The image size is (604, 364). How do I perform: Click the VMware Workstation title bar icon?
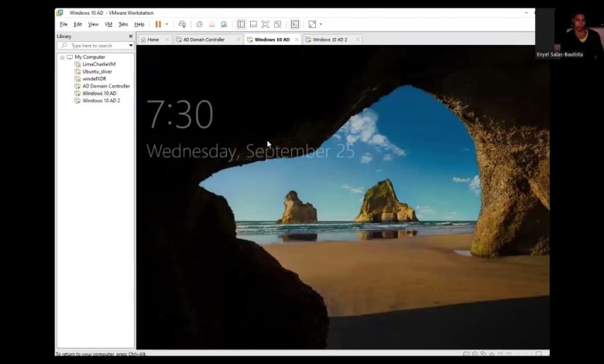click(60, 12)
